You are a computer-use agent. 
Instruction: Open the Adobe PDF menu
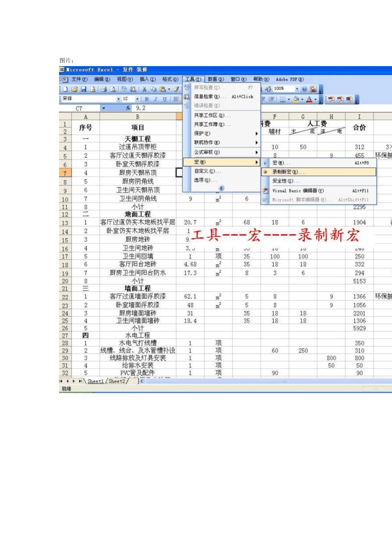[290, 79]
